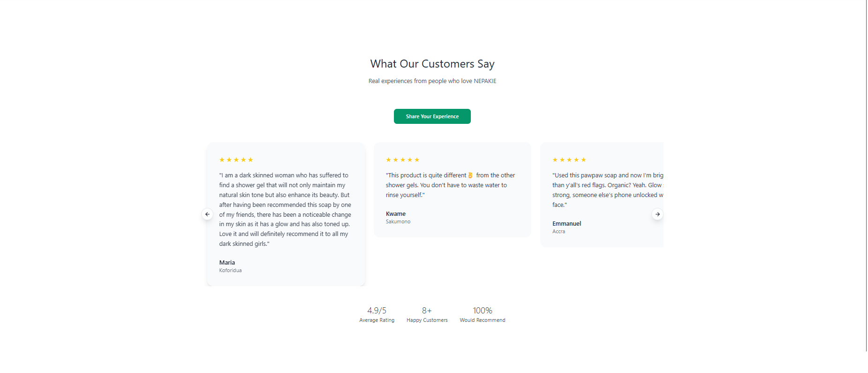Click the previous testimonial arrow

pyautogui.click(x=207, y=214)
